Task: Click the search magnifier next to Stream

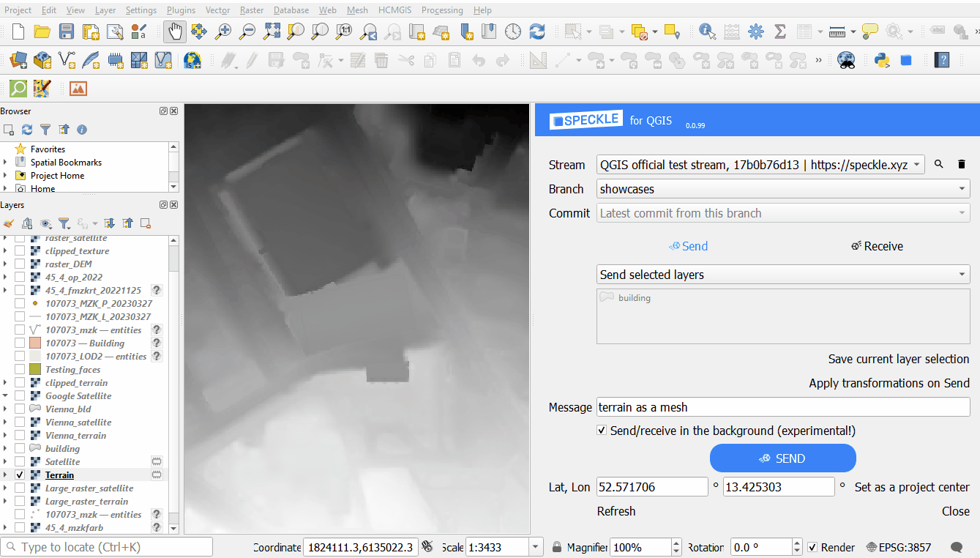Action: tap(939, 165)
